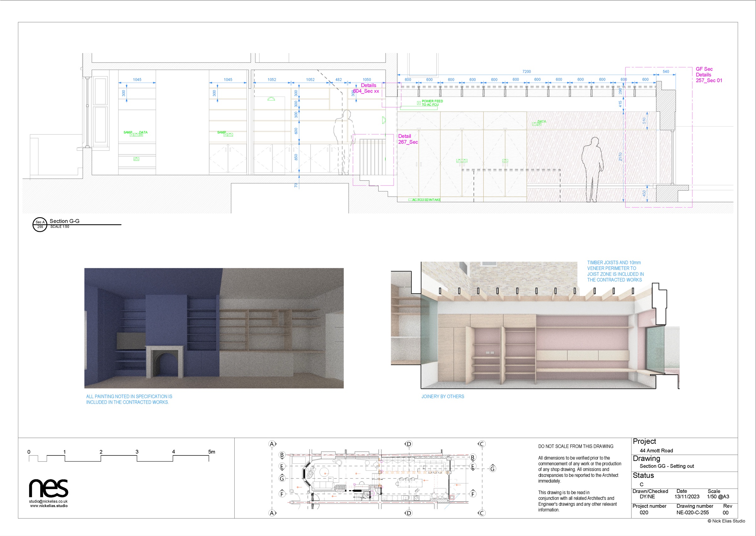Select the GF Sec Details 257_Sec 01 callout
Screen dimensions: 756x536
tap(709, 75)
